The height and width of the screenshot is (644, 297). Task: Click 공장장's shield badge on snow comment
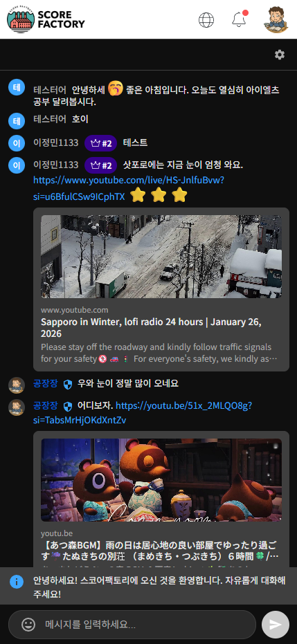(x=68, y=385)
